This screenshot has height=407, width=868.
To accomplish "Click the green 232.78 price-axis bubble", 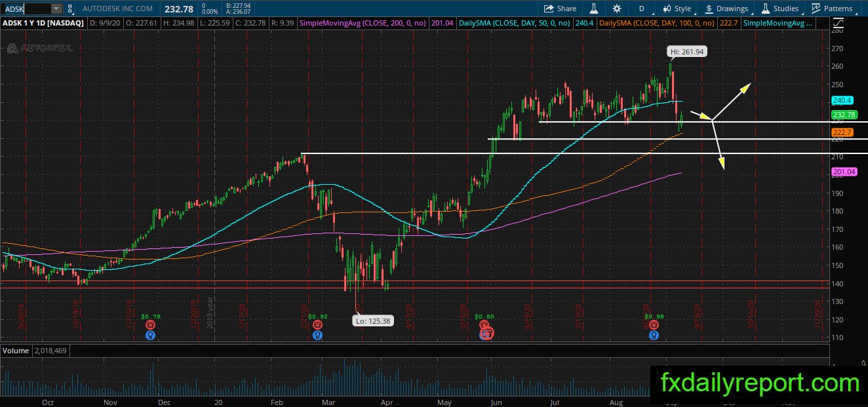I will [845, 115].
